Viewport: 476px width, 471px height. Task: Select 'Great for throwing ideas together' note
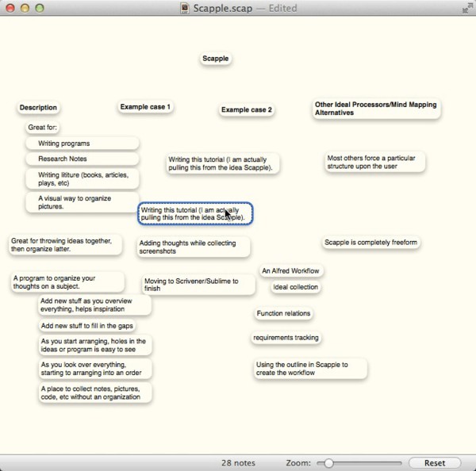pyautogui.click(x=66, y=245)
